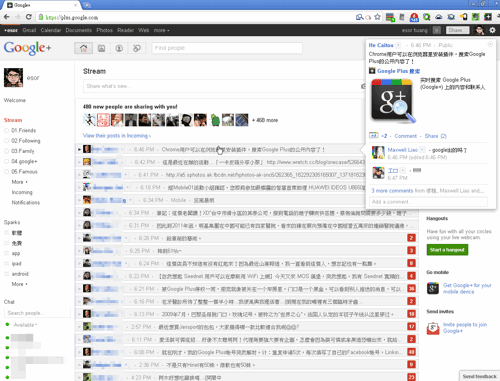Click the Find people search field

point(227,48)
